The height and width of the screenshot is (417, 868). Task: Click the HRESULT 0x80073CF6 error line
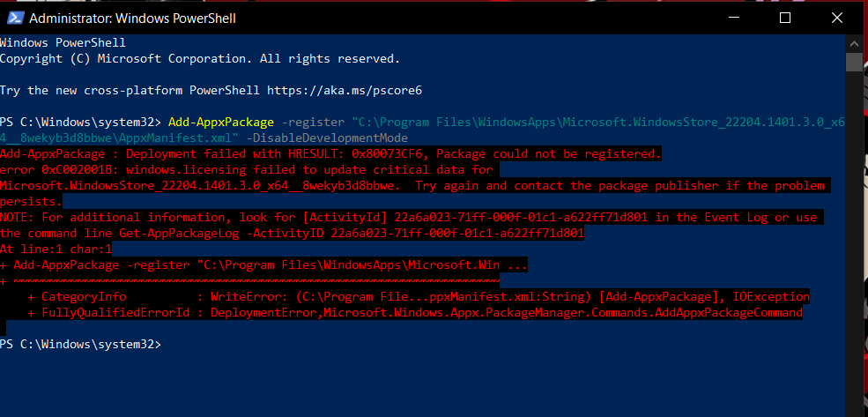click(330, 154)
